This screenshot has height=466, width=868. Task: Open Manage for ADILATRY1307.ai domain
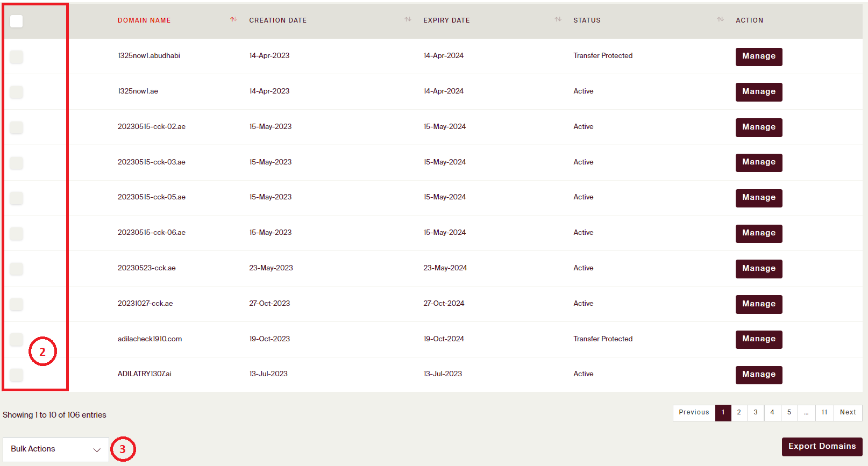point(758,375)
